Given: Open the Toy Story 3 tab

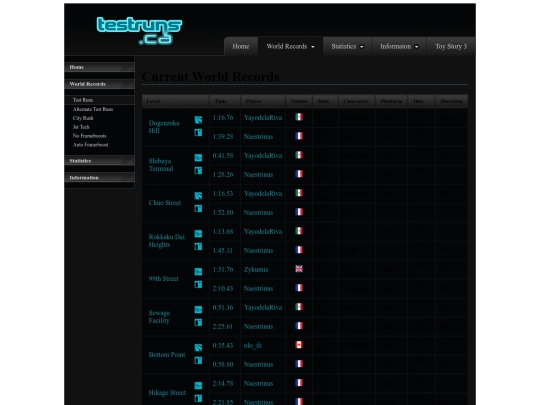Looking at the screenshot, I should 451,46.
